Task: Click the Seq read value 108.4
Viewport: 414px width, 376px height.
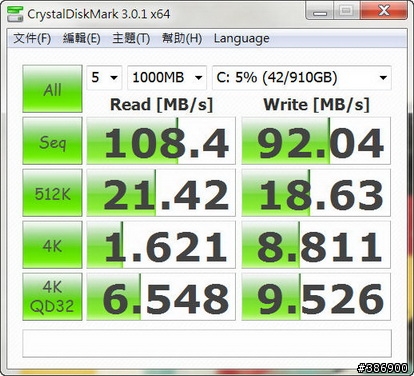Action: coord(161,141)
